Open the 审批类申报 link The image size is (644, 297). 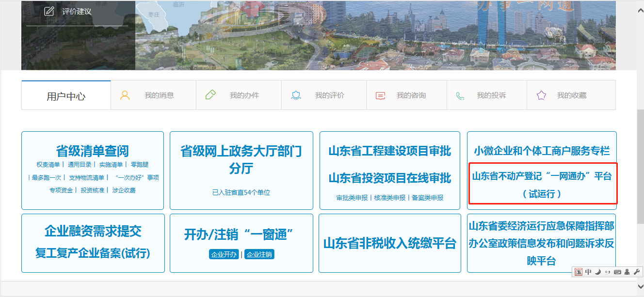(352, 198)
